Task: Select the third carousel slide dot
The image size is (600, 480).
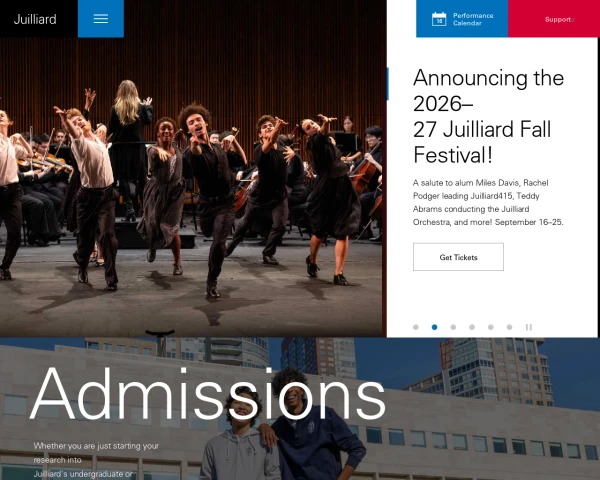Action: (x=453, y=327)
